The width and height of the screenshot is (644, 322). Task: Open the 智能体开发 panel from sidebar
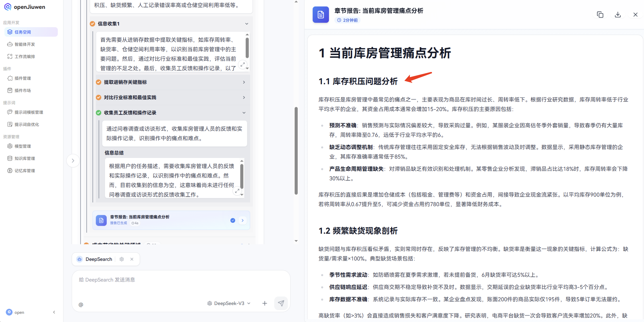(25, 44)
